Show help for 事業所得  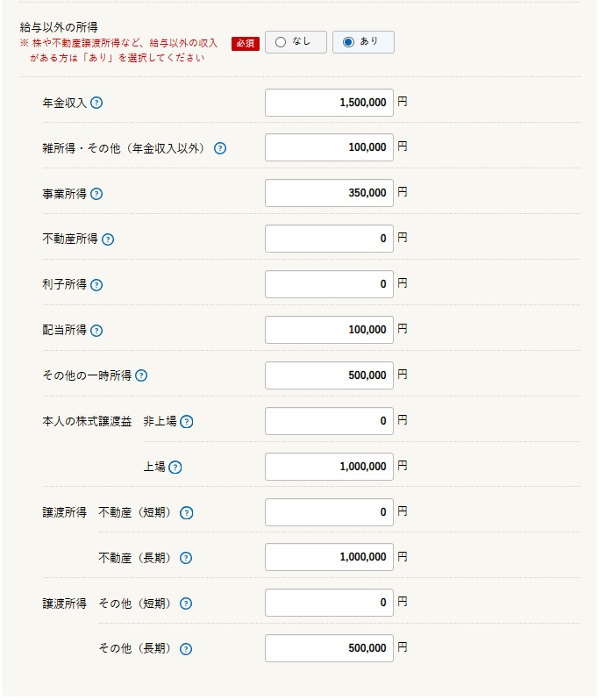click(x=96, y=194)
